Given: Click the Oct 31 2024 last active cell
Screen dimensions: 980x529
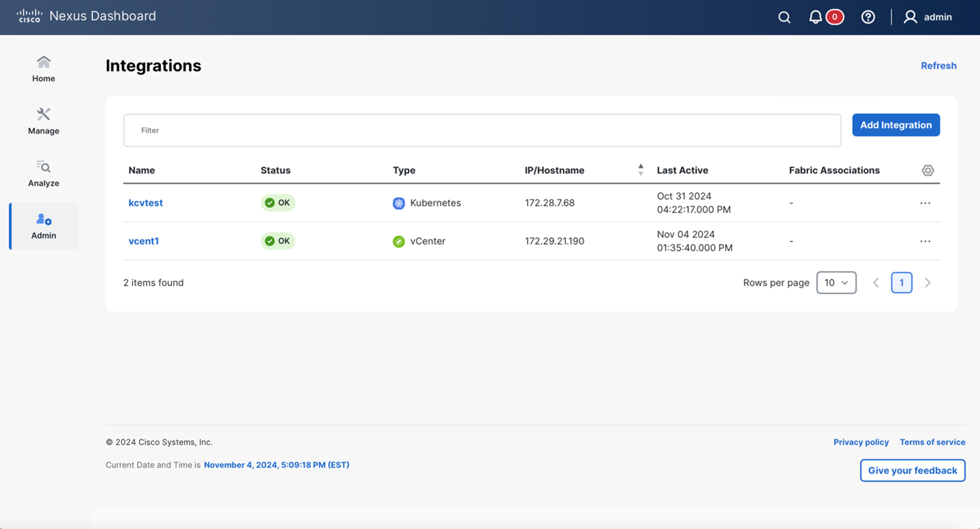Looking at the screenshot, I should point(694,203).
